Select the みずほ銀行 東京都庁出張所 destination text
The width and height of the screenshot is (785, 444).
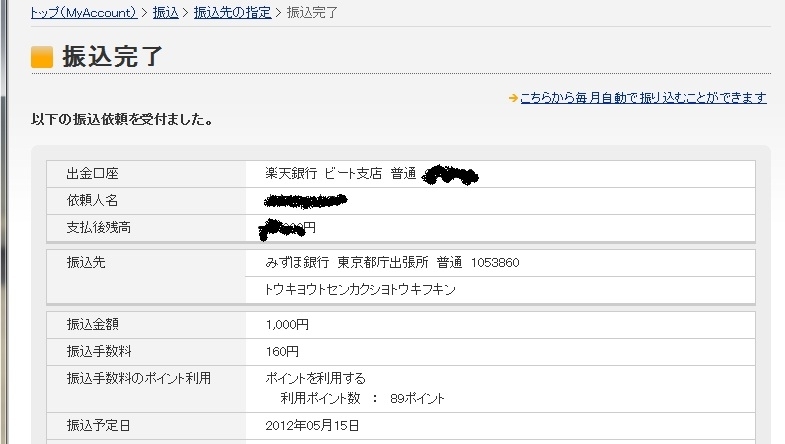click(363, 263)
